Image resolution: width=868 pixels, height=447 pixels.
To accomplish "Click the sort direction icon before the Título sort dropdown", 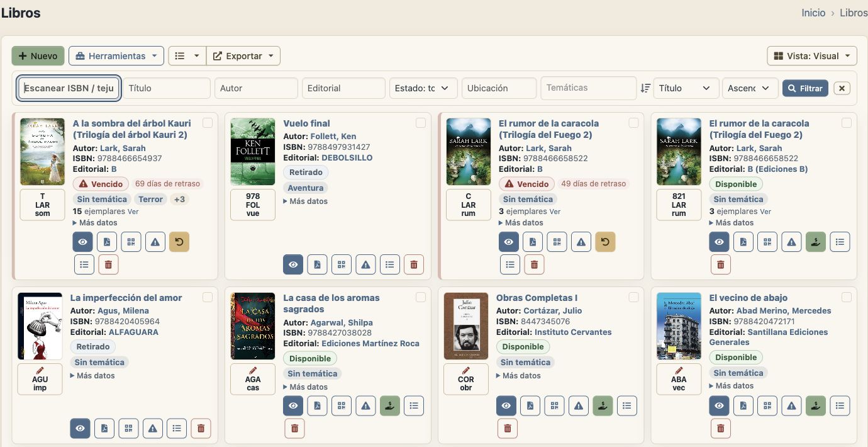I will 645,88.
